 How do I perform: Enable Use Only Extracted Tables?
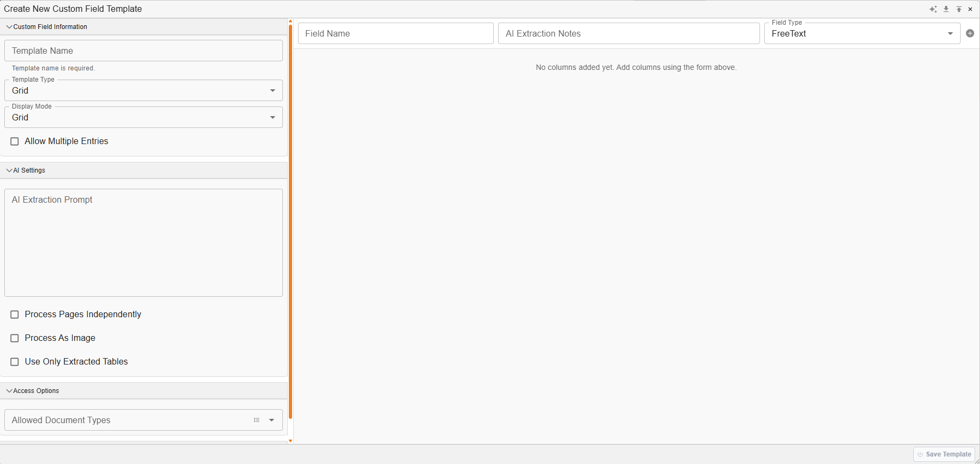pos(15,362)
